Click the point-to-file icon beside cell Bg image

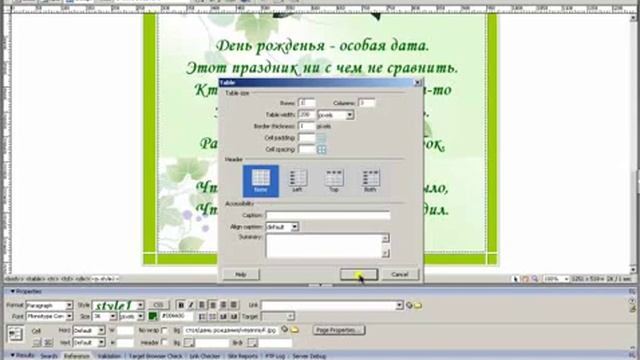tap(284, 329)
